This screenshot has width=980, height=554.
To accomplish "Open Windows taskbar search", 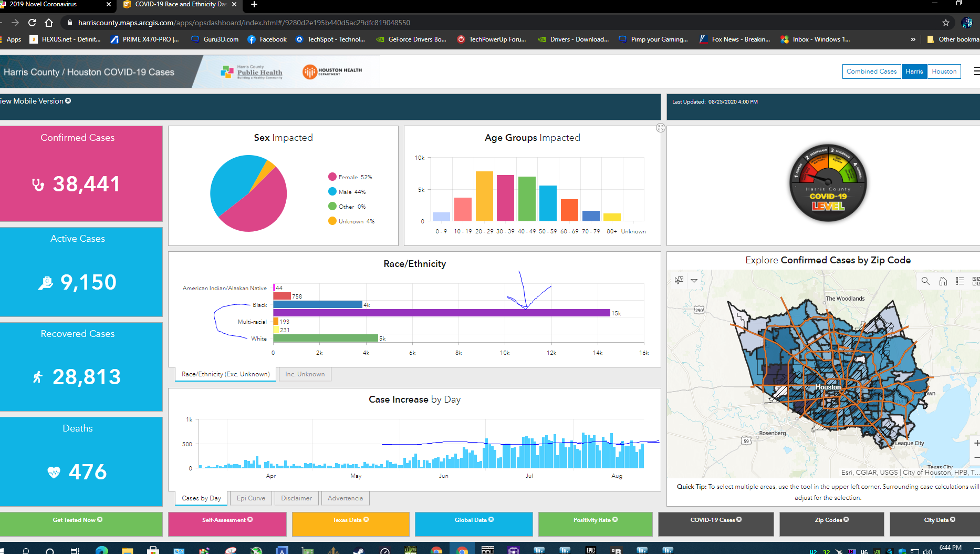I will (x=25, y=551).
